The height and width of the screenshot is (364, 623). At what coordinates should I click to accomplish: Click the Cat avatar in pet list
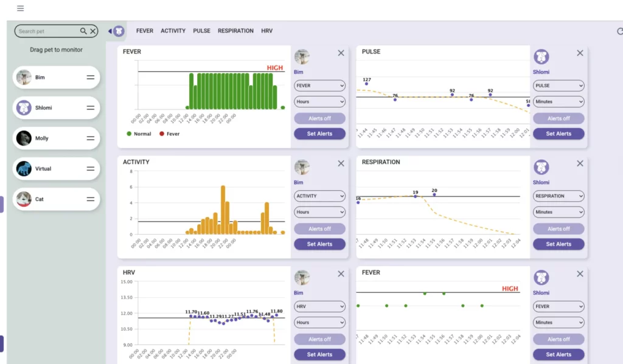pos(24,199)
